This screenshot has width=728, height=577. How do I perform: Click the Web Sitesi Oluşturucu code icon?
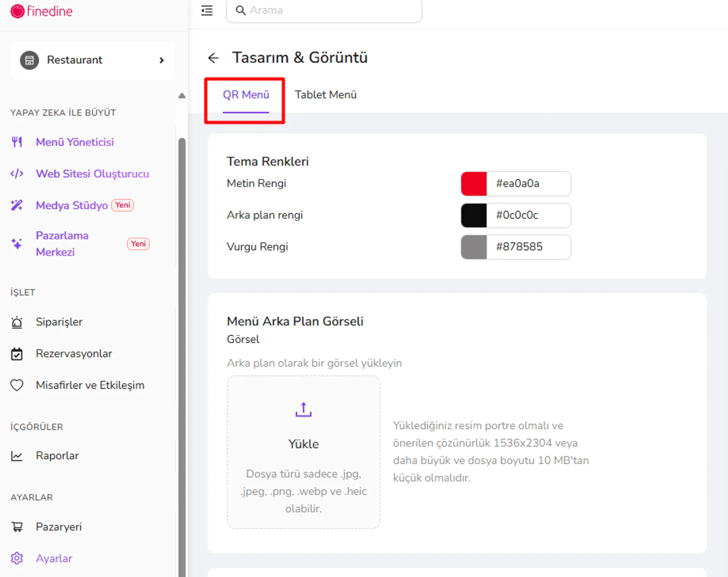pyautogui.click(x=17, y=174)
